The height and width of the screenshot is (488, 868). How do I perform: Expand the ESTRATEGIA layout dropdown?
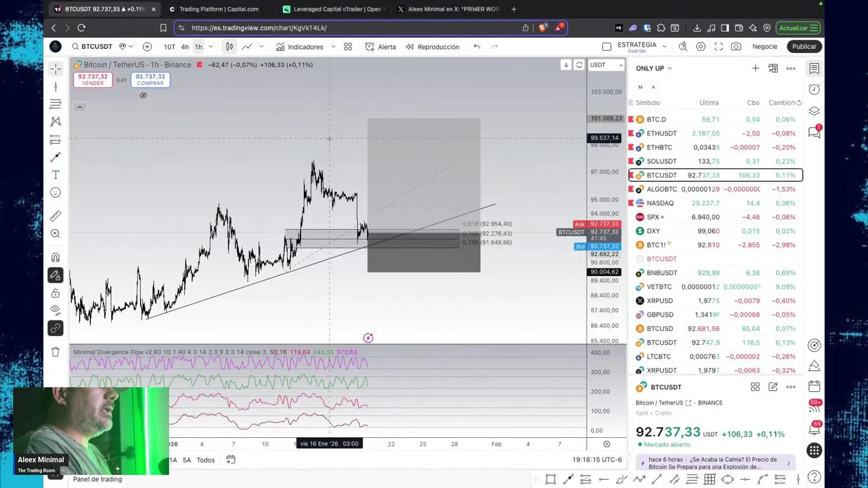pyautogui.click(x=665, y=47)
